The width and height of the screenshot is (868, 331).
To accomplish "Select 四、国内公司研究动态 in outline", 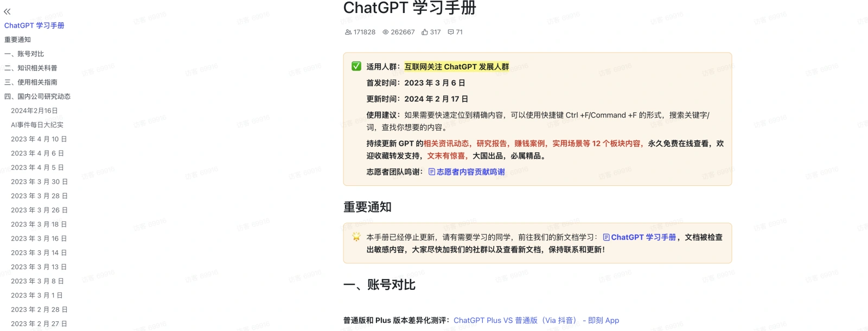I will pos(37,96).
